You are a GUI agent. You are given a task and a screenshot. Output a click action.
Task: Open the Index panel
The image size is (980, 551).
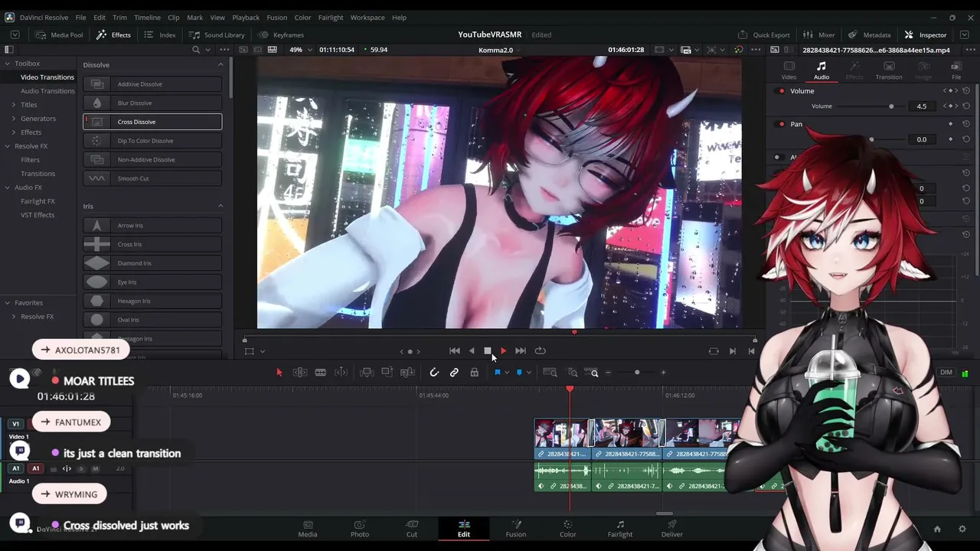160,34
